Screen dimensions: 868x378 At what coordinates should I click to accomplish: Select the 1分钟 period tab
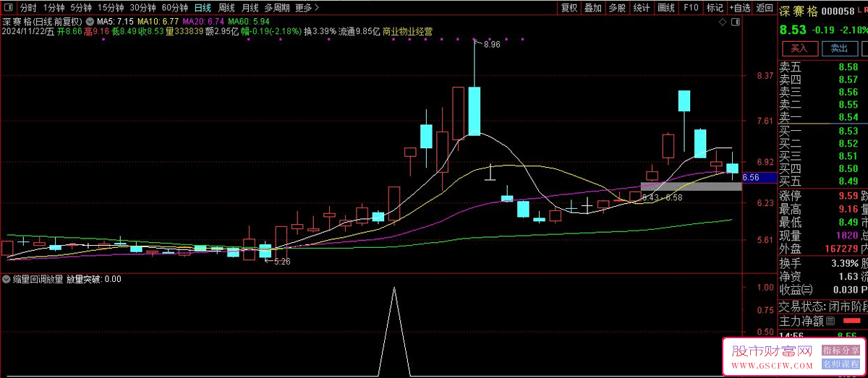54,8
